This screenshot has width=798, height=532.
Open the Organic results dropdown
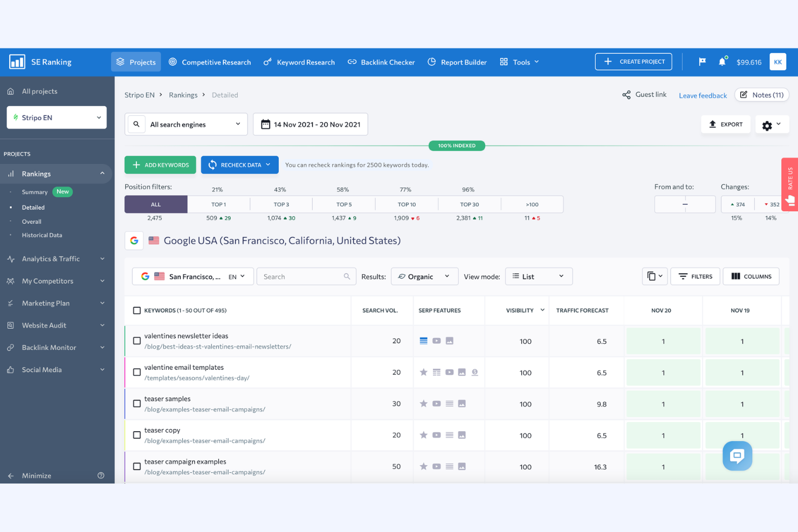click(425, 276)
